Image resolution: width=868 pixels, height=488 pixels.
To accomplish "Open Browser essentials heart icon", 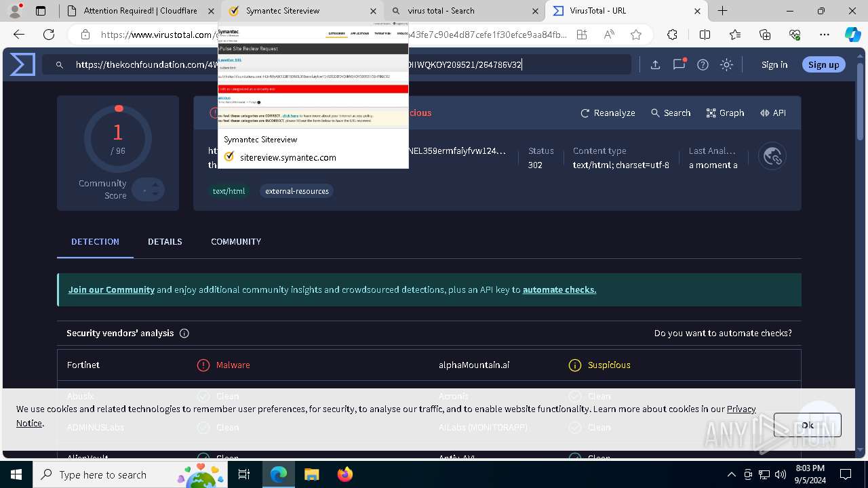I will click(x=795, y=35).
